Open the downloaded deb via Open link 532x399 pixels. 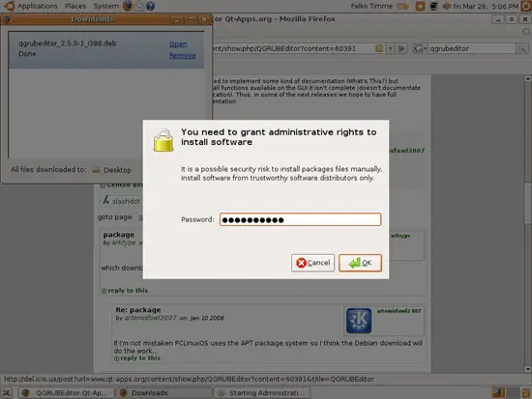click(x=178, y=44)
